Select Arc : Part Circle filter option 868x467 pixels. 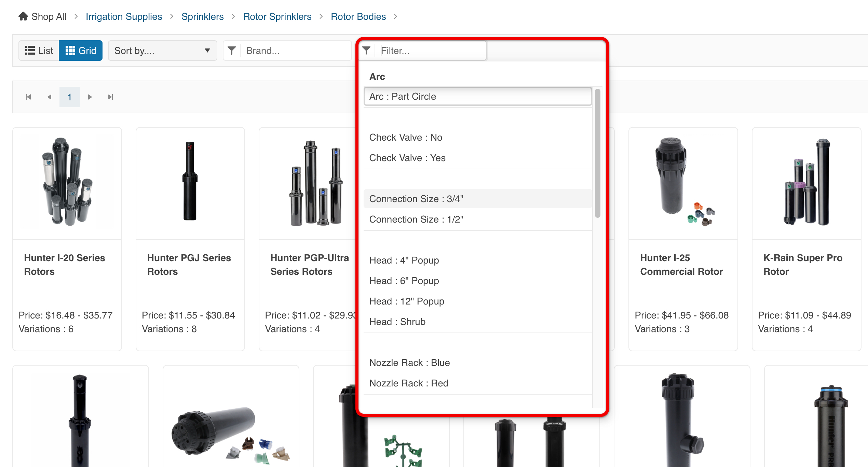477,97
